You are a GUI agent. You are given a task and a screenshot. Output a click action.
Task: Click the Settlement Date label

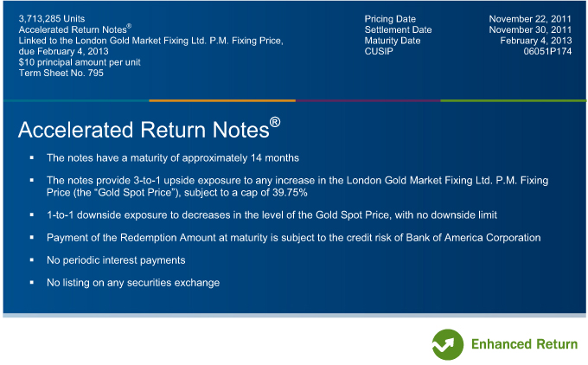click(398, 29)
